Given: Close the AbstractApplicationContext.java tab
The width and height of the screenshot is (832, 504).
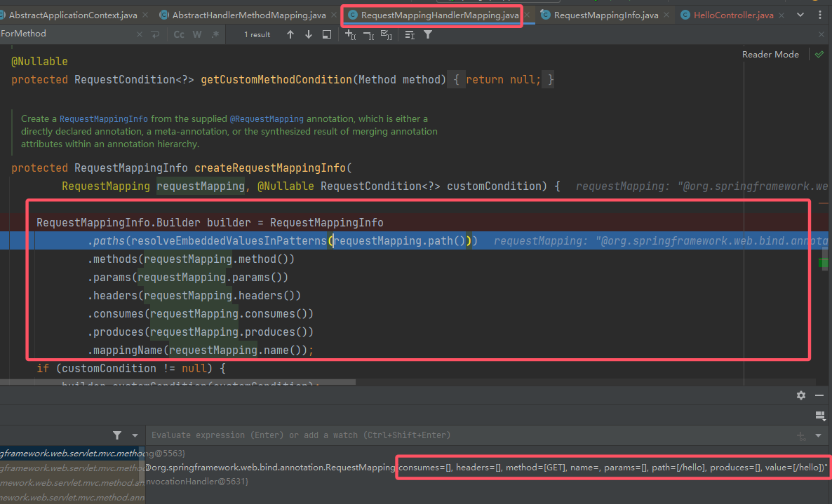Looking at the screenshot, I should 145,15.
